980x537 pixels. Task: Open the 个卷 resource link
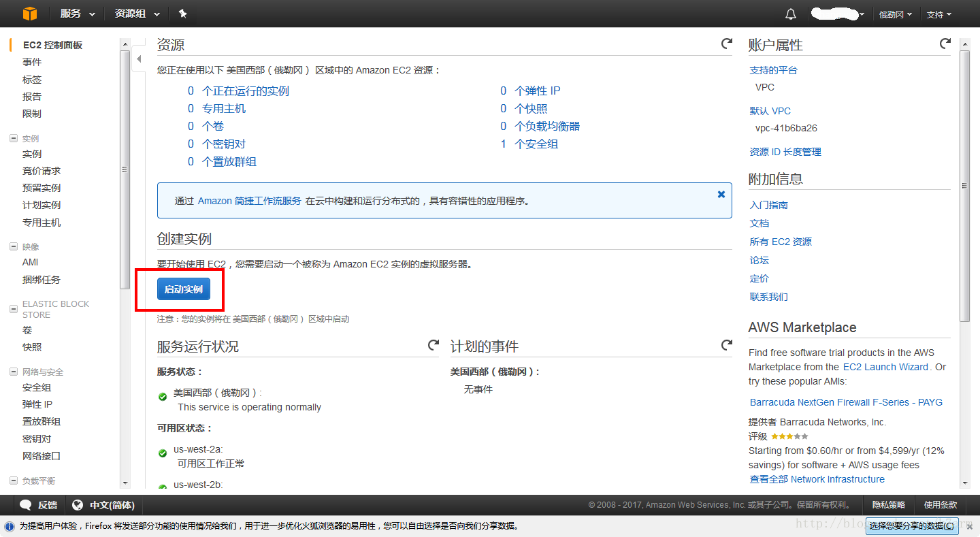(x=213, y=127)
